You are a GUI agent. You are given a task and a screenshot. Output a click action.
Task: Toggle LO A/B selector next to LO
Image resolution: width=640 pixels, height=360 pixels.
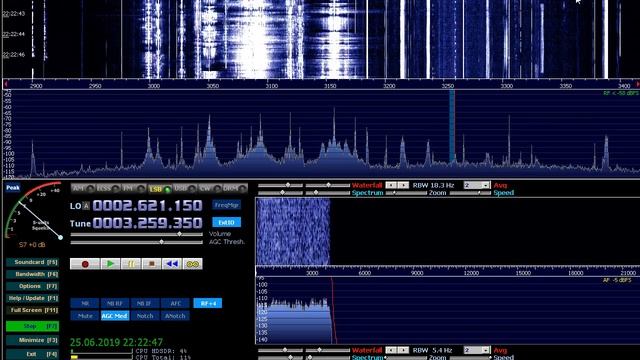click(x=86, y=206)
